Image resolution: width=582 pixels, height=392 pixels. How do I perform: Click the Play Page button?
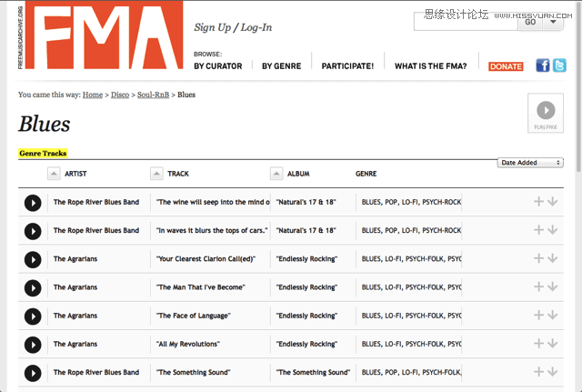[546, 113]
